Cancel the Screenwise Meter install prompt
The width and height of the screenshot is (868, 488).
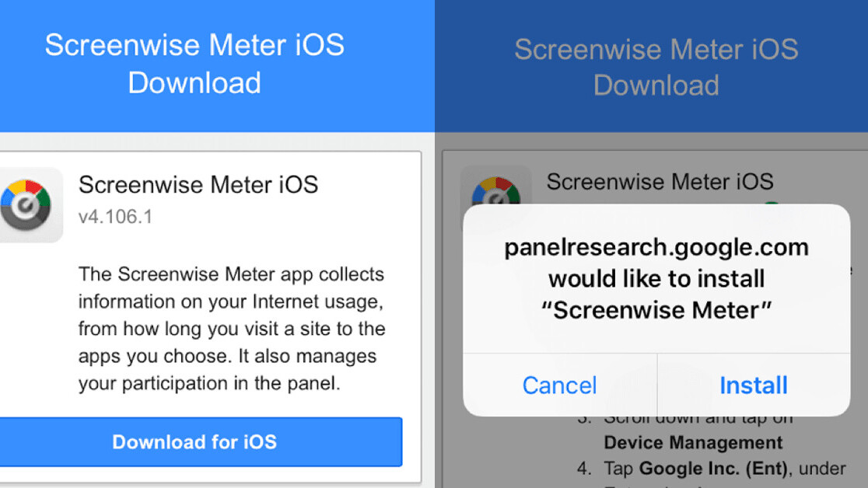coord(559,385)
